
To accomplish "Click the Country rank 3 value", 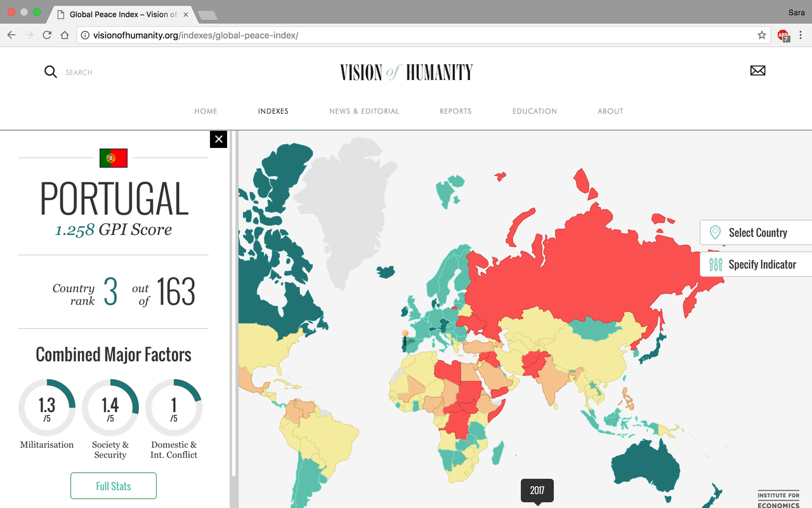I will click(x=110, y=292).
